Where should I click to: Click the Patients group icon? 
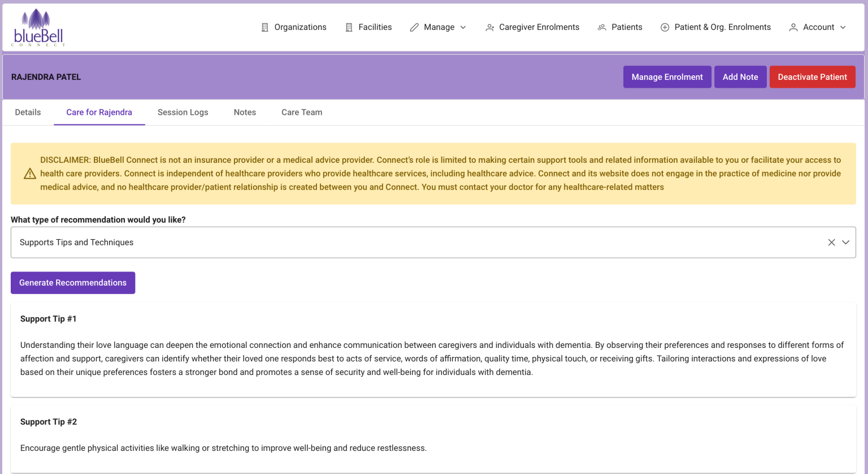pyautogui.click(x=602, y=27)
